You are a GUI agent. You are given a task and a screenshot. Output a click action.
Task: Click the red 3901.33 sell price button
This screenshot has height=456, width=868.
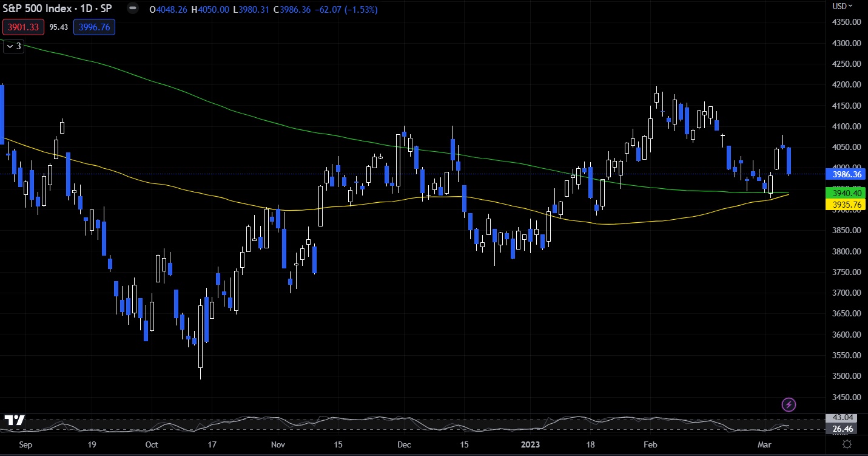click(22, 27)
